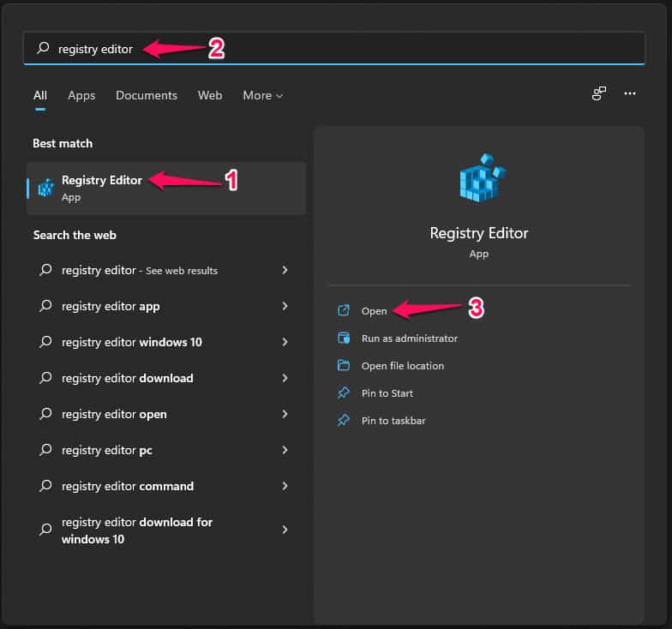Click 'registry editor command' suggestion
The height and width of the screenshot is (629, 672).
[128, 487]
